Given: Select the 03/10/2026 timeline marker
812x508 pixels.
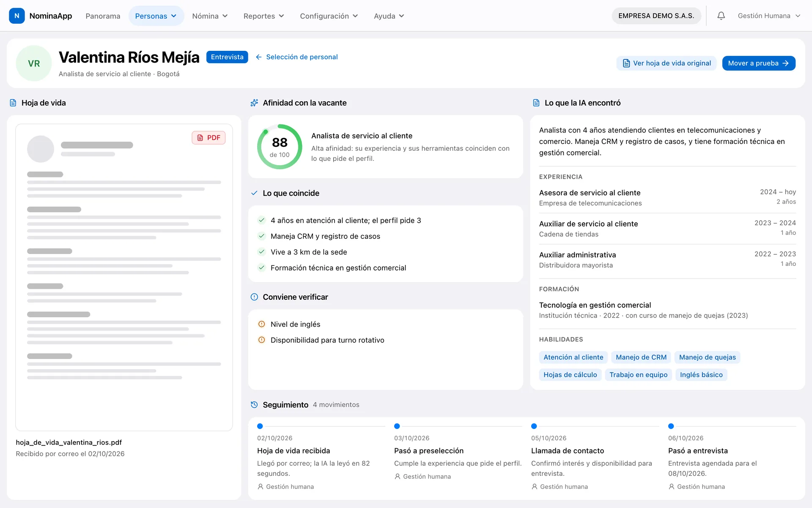Looking at the screenshot, I should (397, 426).
